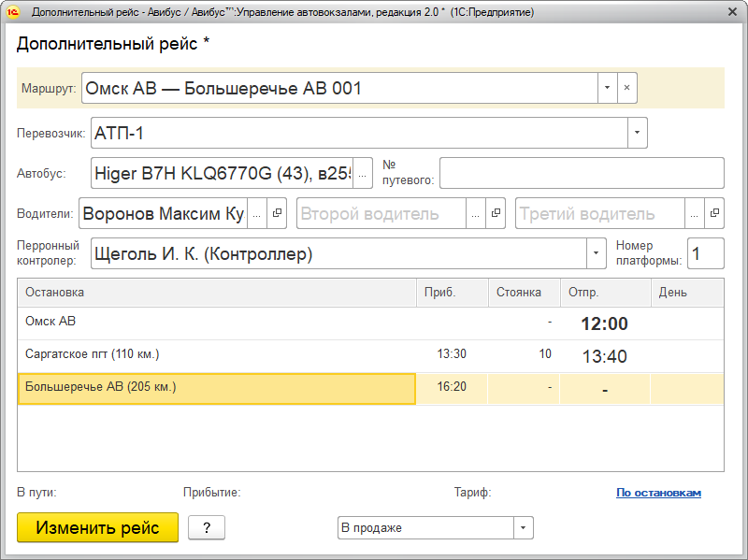The width and height of the screenshot is (748, 560).
Task: Expand the Перевозчик dropdown arrow
Action: 637,133
